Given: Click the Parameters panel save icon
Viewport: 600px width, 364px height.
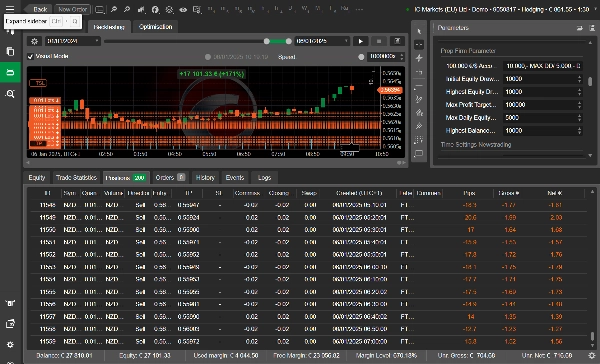Looking at the screenshot, I should (592, 28).
